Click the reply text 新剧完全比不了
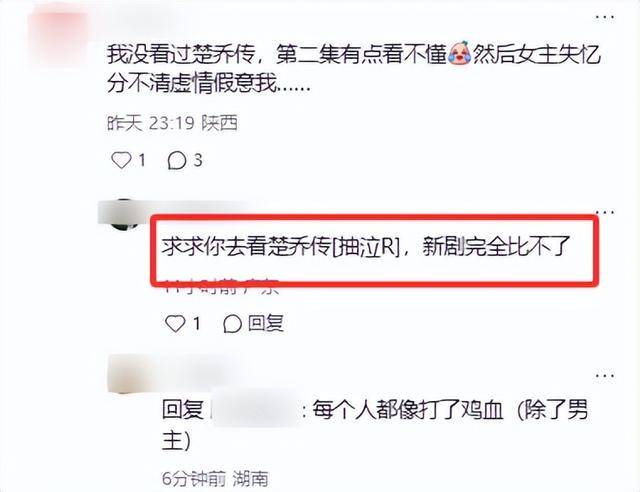The width and height of the screenshot is (640, 492). 496,246
